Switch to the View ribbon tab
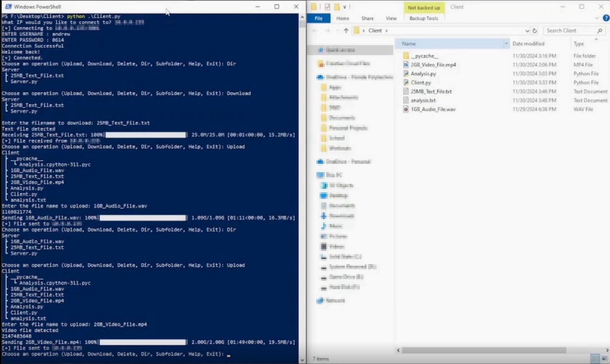The image size is (610, 364). (x=391, y=18)
